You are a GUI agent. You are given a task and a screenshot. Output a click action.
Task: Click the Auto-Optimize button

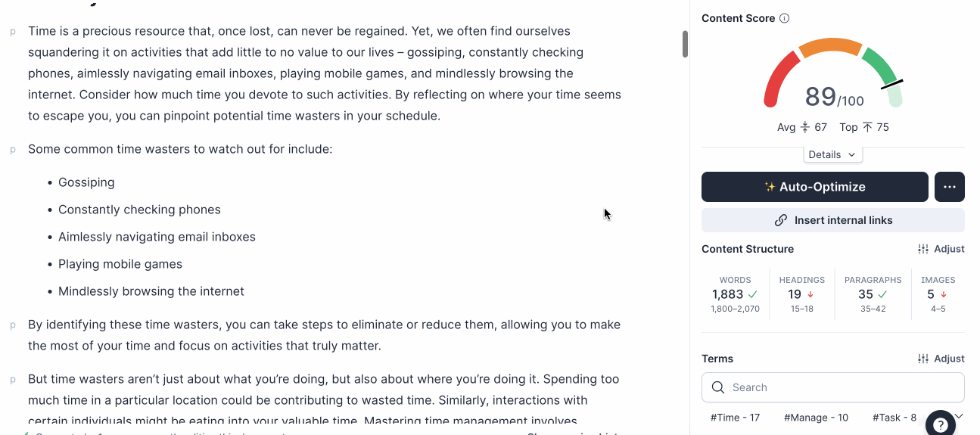pyautogui.click(x=814, y=187)
